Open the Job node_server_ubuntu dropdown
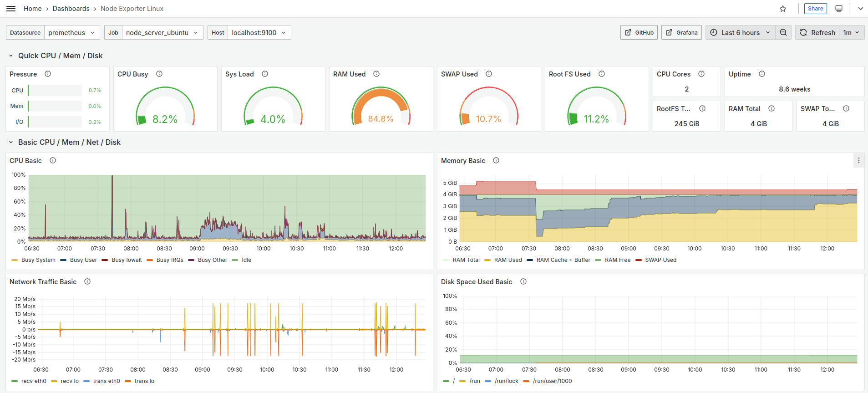868x393 pixels. (162, 32)
